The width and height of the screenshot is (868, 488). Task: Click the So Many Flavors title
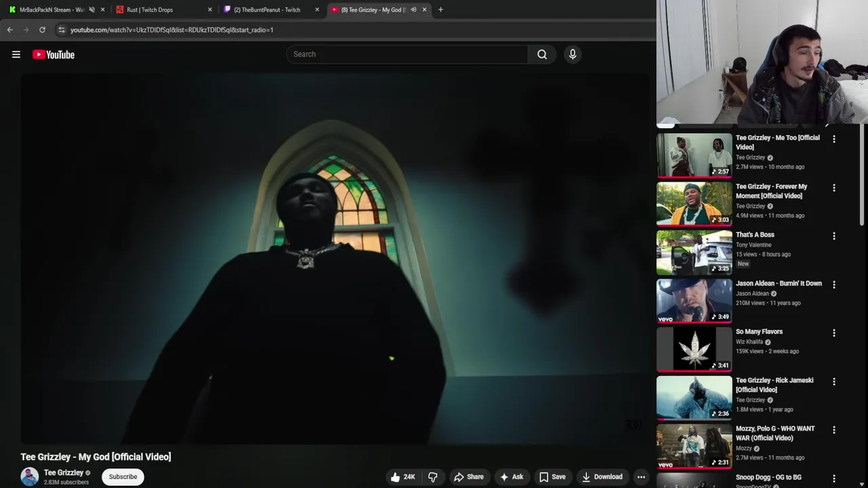click(759, 331)
